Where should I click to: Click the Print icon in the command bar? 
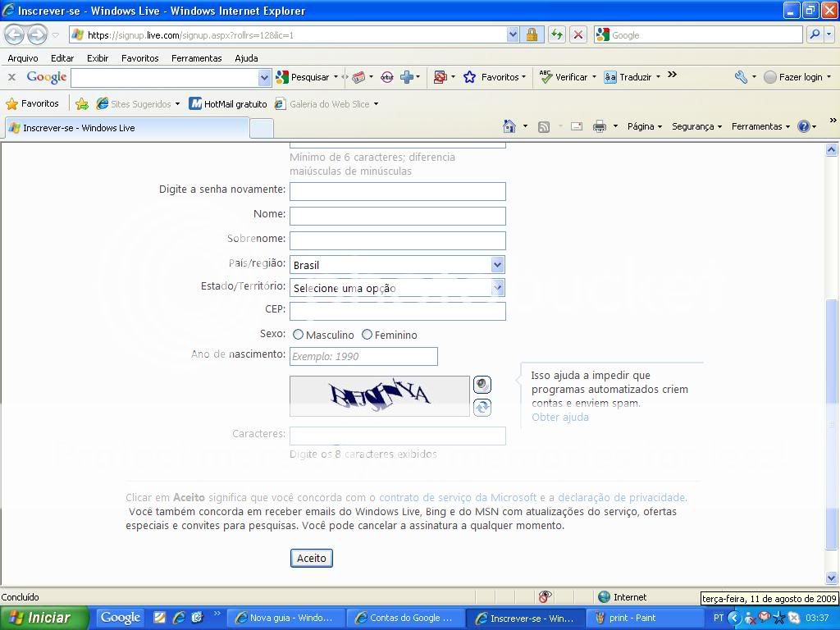[600, 126]
